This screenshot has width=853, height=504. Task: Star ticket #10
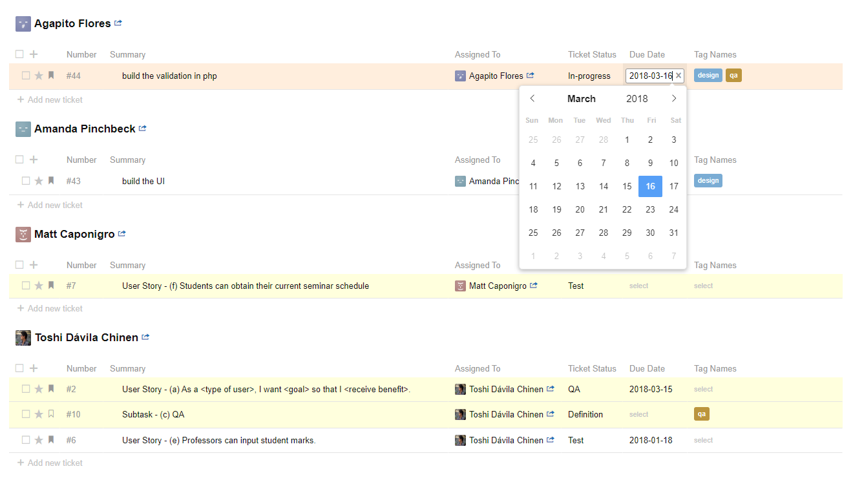[39, 414]
